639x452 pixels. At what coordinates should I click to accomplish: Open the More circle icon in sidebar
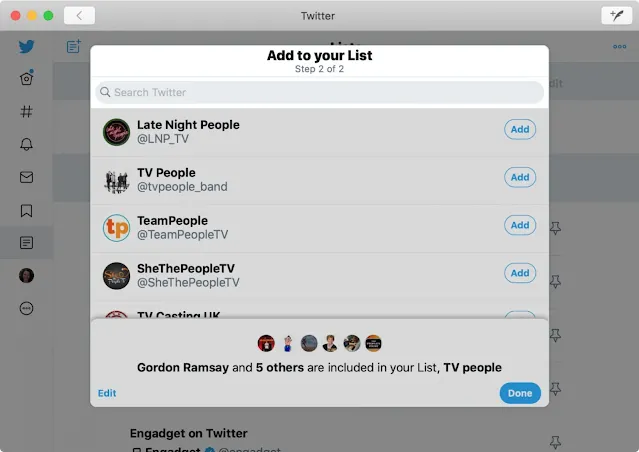[x=26, y=308]
